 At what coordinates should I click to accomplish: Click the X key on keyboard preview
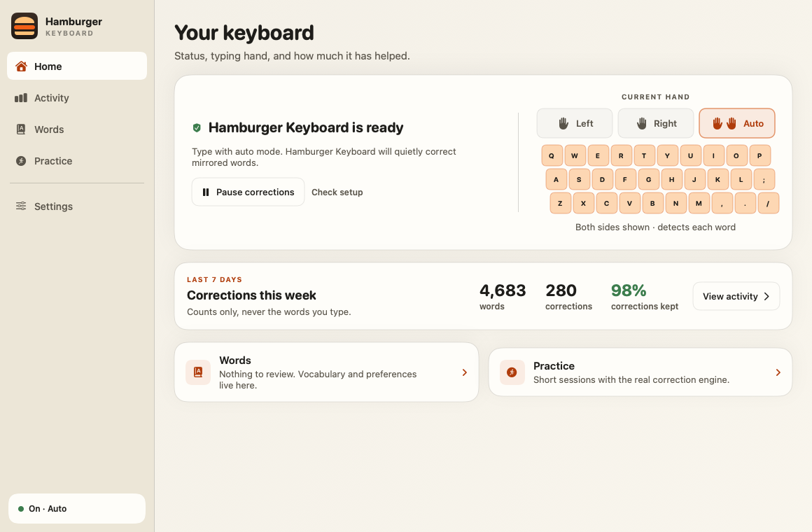583,203
